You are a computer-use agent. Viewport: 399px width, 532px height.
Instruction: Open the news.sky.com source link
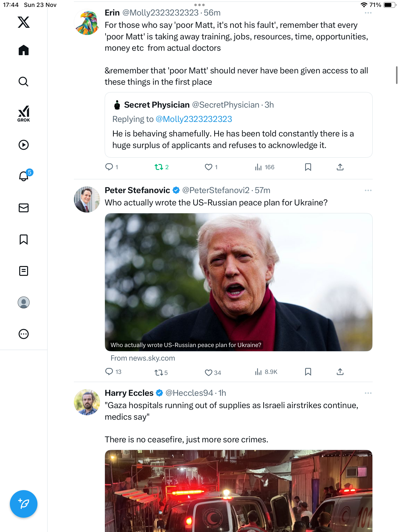coord(143,358)
